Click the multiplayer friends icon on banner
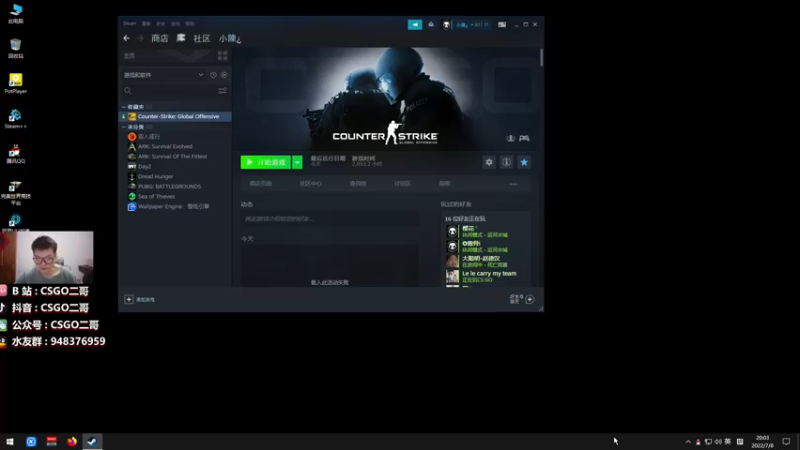Image resolution: width=800 pixels, height=450 pixels. pyautogui.click(x=510, y=138)
